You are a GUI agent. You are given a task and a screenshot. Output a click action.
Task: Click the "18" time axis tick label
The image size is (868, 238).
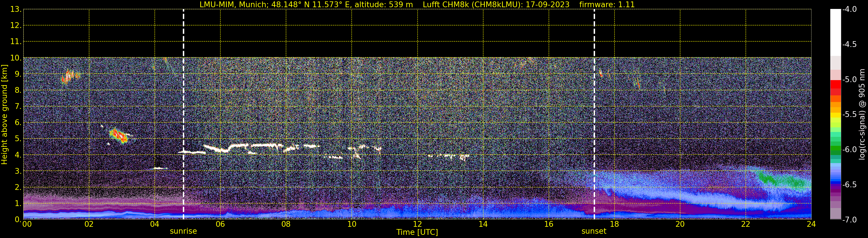615,224
